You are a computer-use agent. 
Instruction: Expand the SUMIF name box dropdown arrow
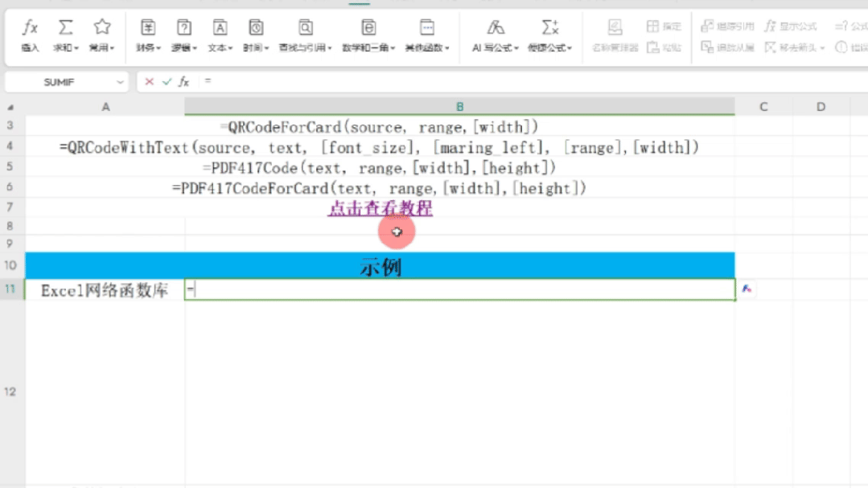pyautogui.click(x=120, y=82)
